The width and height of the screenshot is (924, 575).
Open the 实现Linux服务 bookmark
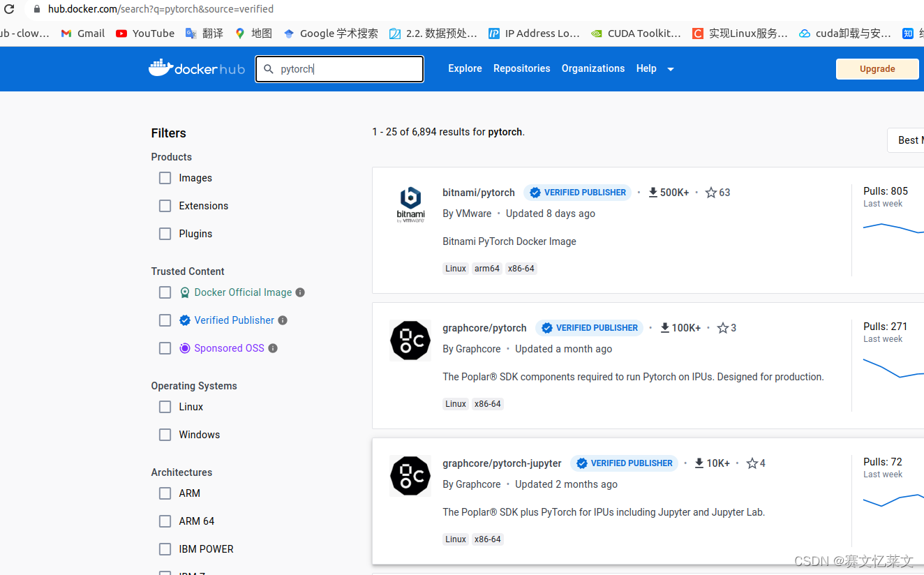[x=740, y=33]
